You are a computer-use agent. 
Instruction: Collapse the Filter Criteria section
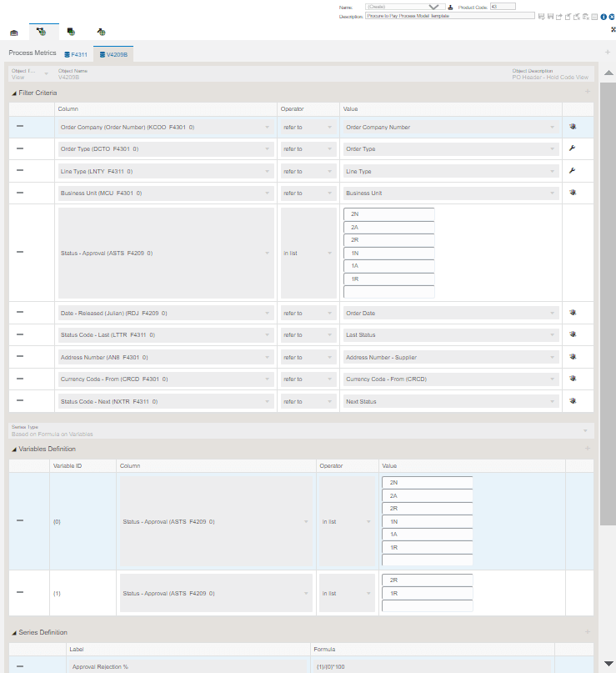pos(13,93)
